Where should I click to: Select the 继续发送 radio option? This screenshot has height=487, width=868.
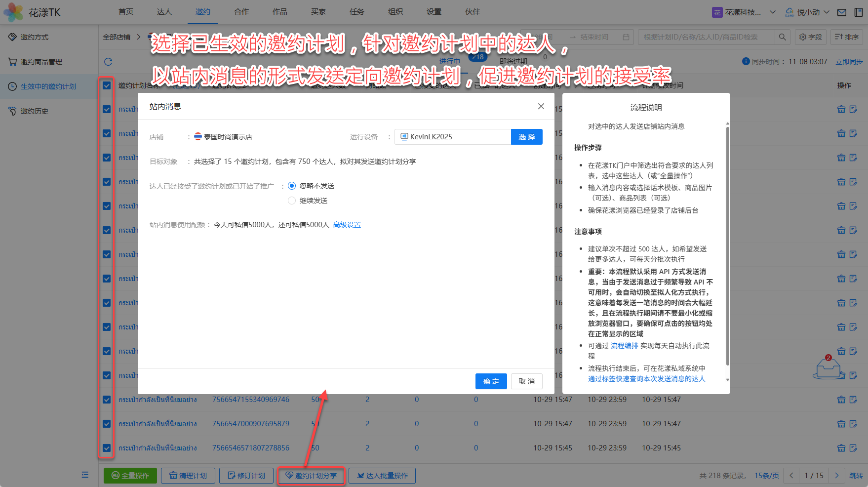tap(292, 201)
